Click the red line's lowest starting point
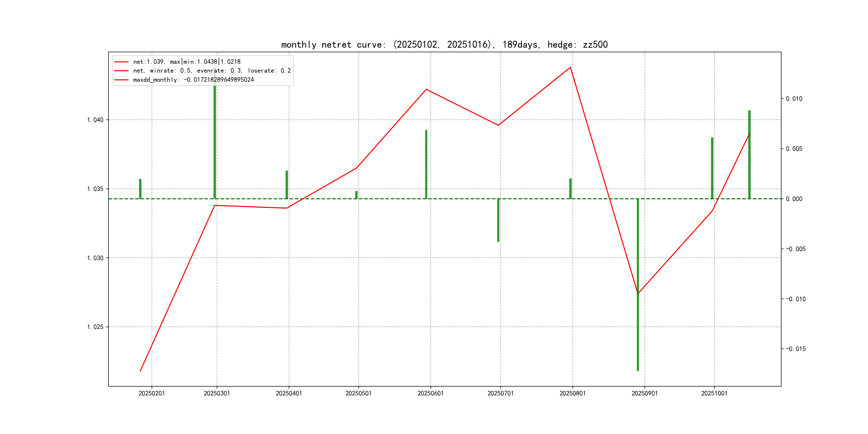The height and width of the screenshot is (434, 868). pos(140,371)
